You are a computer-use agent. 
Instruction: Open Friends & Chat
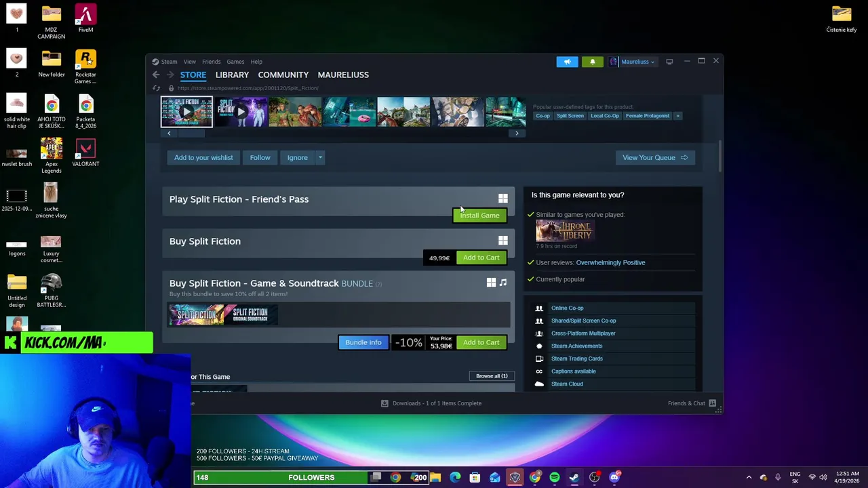[692, 403]
